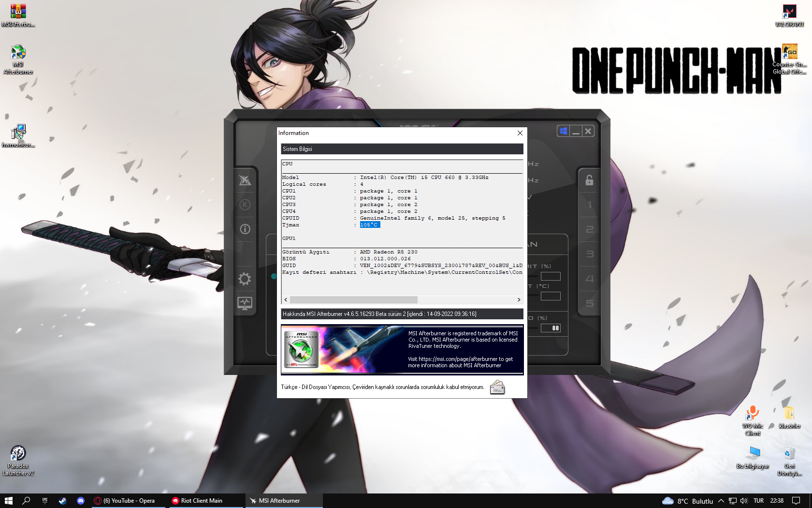812x508 pixels.
Task: Select Afterburner profile slot 2
Action: [590, 229]
